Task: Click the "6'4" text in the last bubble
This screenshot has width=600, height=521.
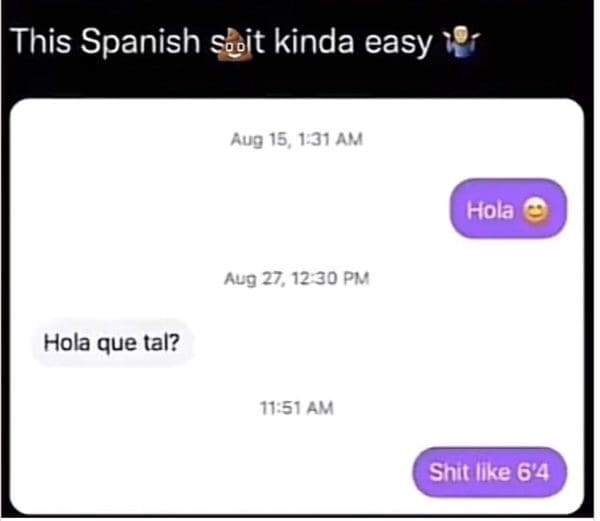Action: (533, 472)
